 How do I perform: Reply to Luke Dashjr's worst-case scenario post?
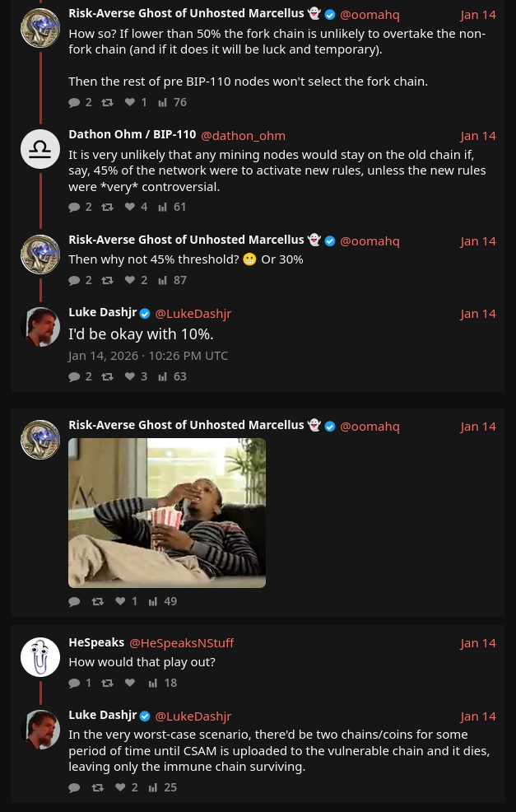pos(75,787)
